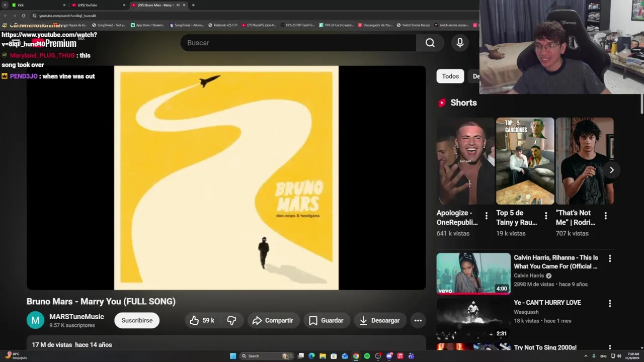Open the SongTrivia2 - Test bookmark

click(109, 25)
